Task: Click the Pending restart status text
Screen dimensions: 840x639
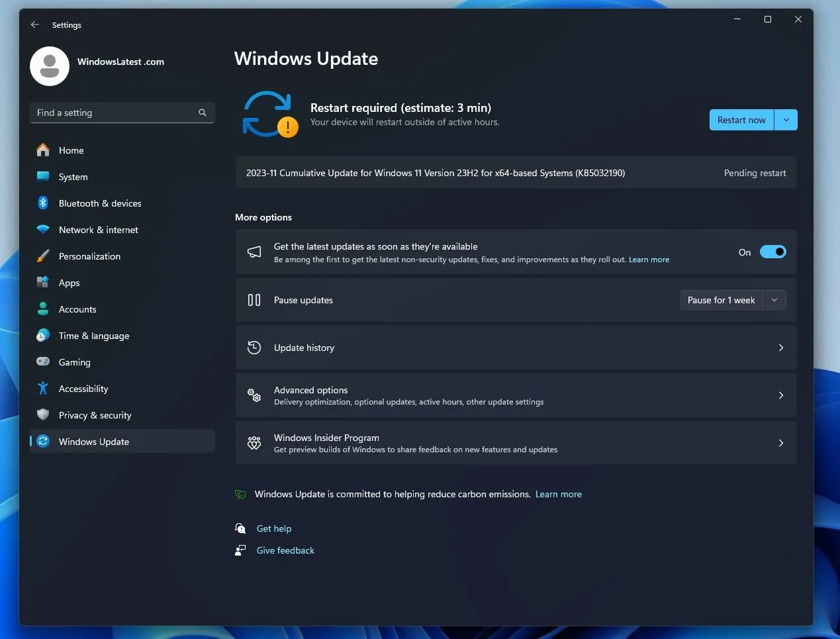Action: (755, 173)
